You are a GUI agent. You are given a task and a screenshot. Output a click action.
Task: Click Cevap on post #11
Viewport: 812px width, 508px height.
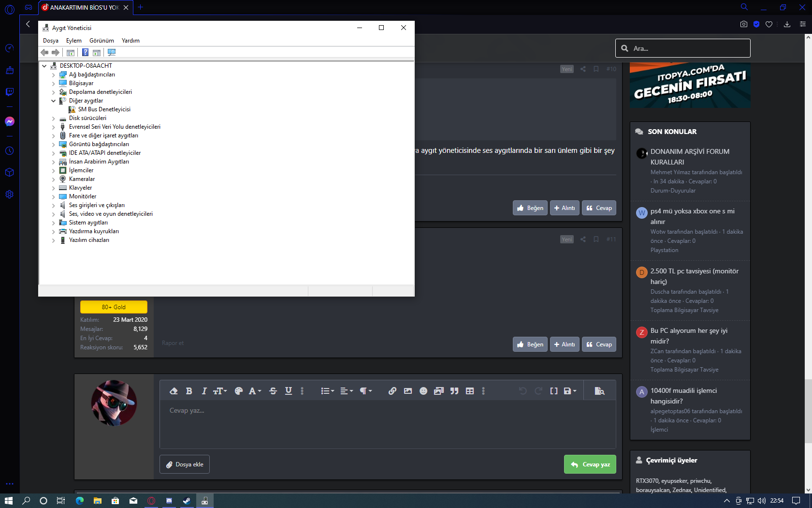pyautogui.click(x=599, y=344)
